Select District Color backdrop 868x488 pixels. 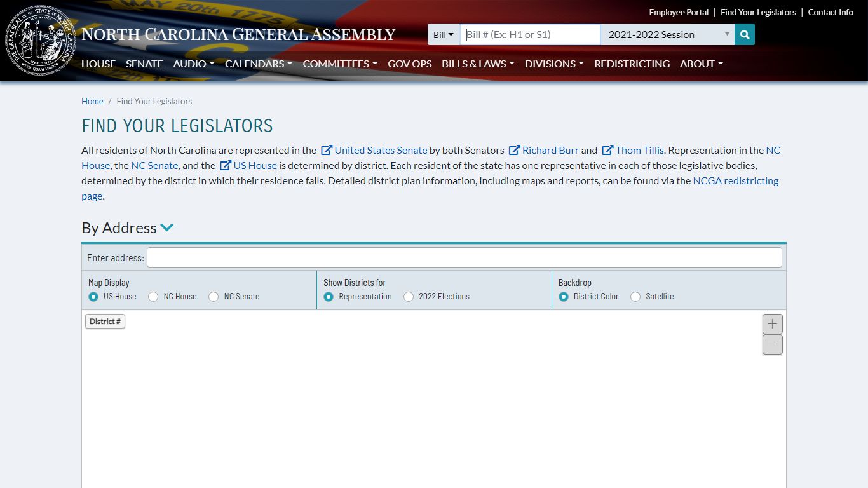pos(564,297)
